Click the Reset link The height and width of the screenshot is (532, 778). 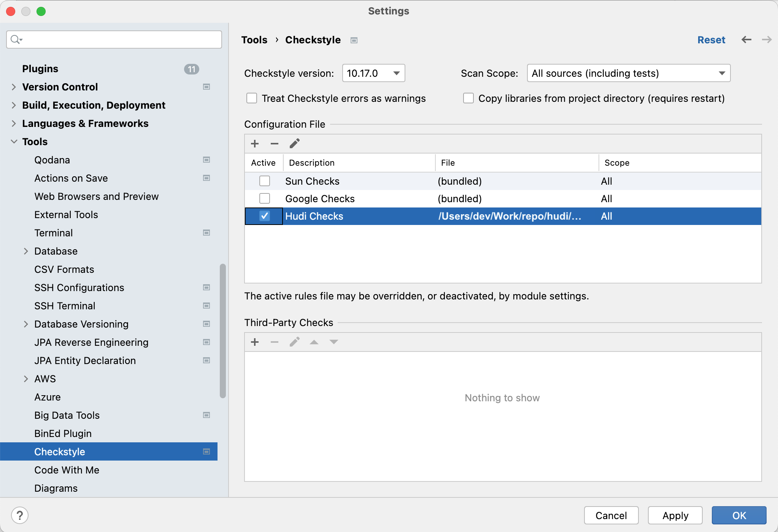click(711, 40)
